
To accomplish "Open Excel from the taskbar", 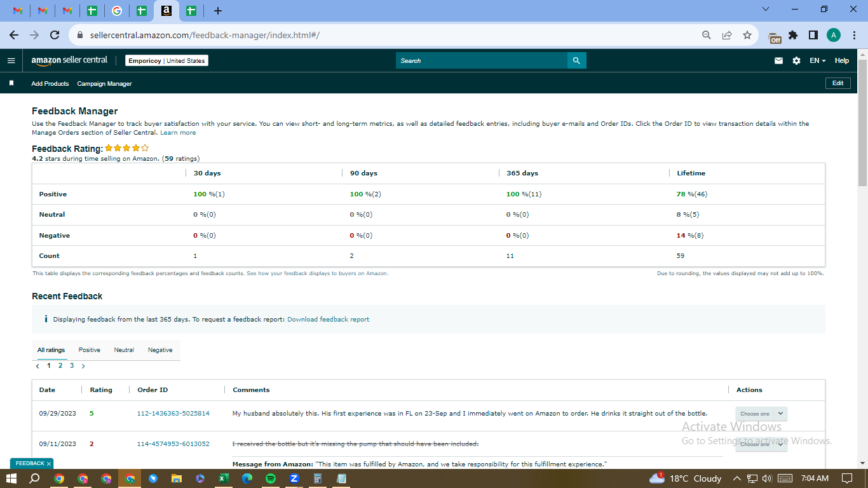I will click(223, 478).
